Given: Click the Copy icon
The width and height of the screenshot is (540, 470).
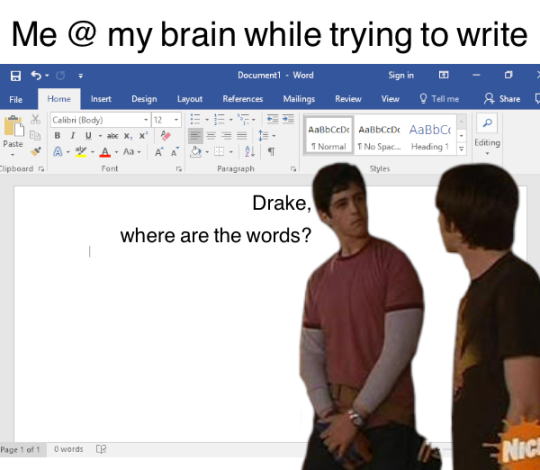Looking at the screenshot, I should coord(35,135).
